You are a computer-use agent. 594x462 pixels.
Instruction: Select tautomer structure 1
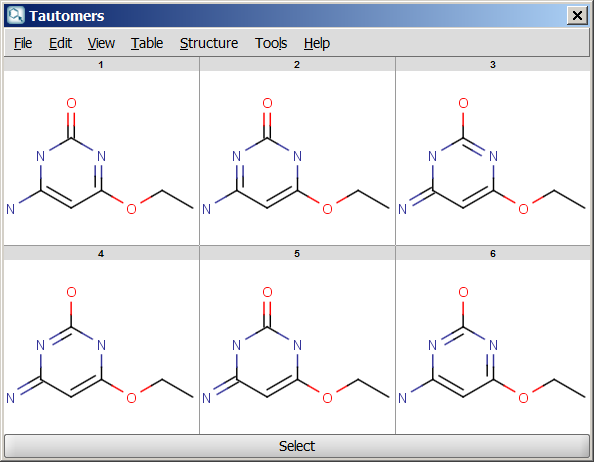pos(101,158)
